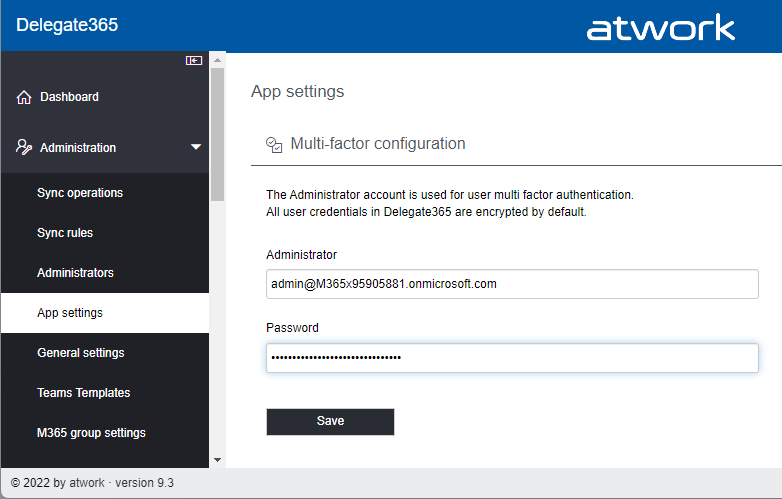Viewport: 782px width, 499px height.
Task: Open General settings menu item
Action: click(x=81, y=353)
